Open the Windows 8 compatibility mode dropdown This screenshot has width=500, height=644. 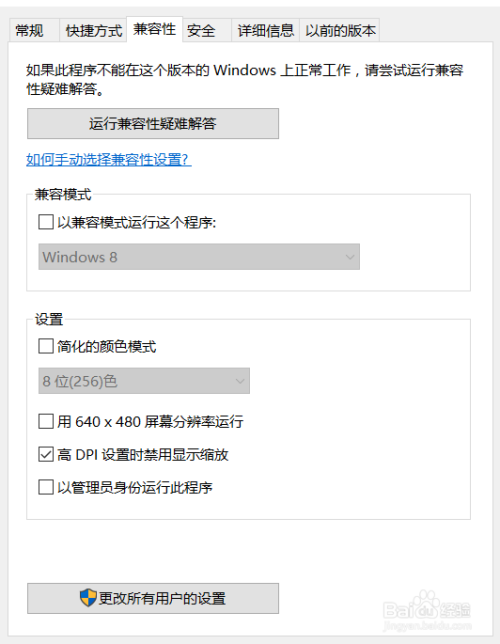click(199, 257)
